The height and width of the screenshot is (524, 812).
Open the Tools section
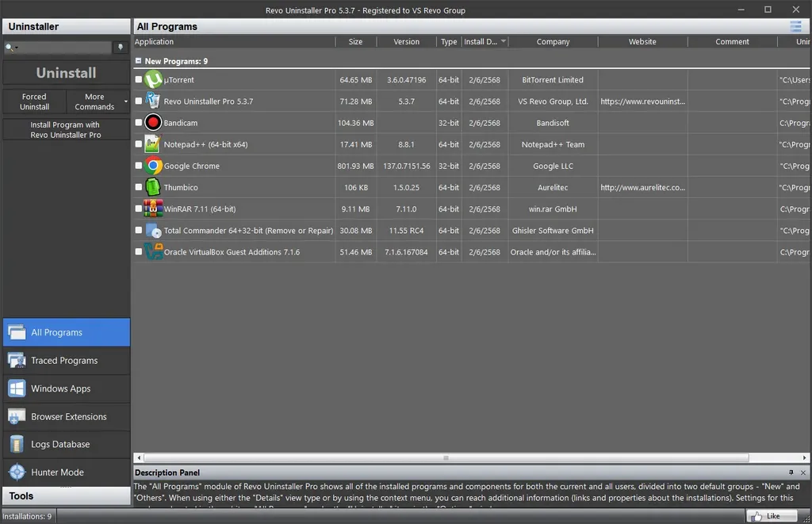click(x=67, y=496)
